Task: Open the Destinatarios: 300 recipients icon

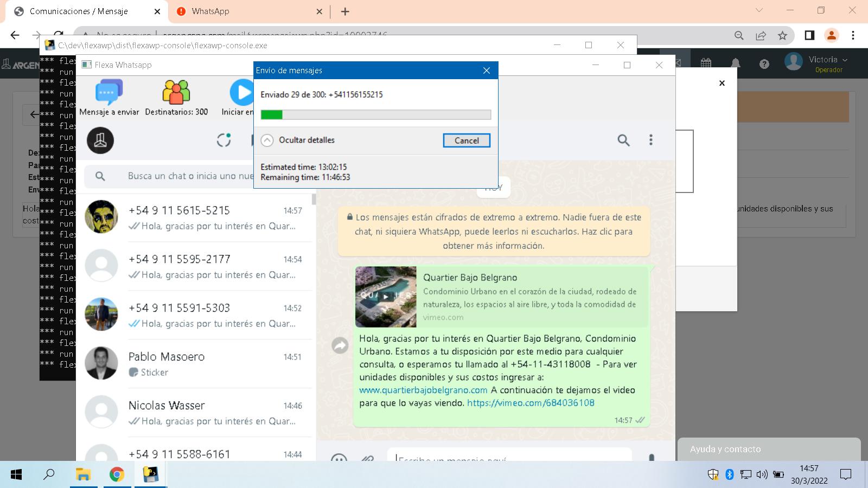Action: click(x=176, y=92)
